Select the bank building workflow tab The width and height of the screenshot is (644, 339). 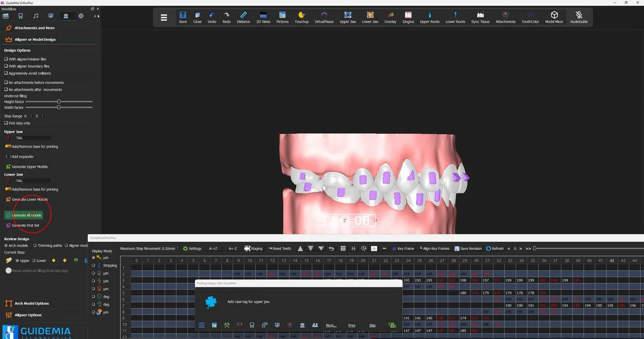(65, 16)
